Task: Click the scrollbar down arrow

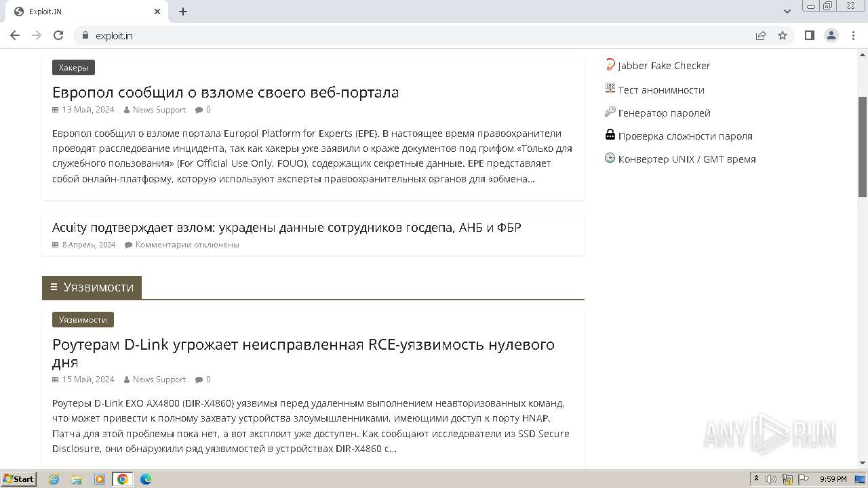Action: click(863, 464)
